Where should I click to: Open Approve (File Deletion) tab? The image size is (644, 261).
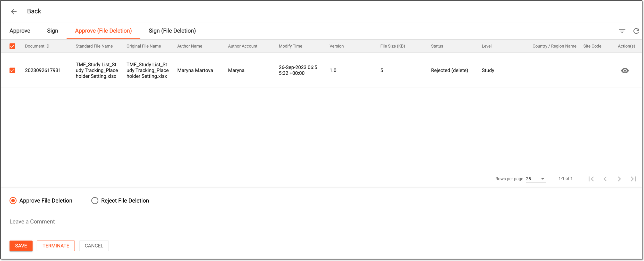coord(103,31)
